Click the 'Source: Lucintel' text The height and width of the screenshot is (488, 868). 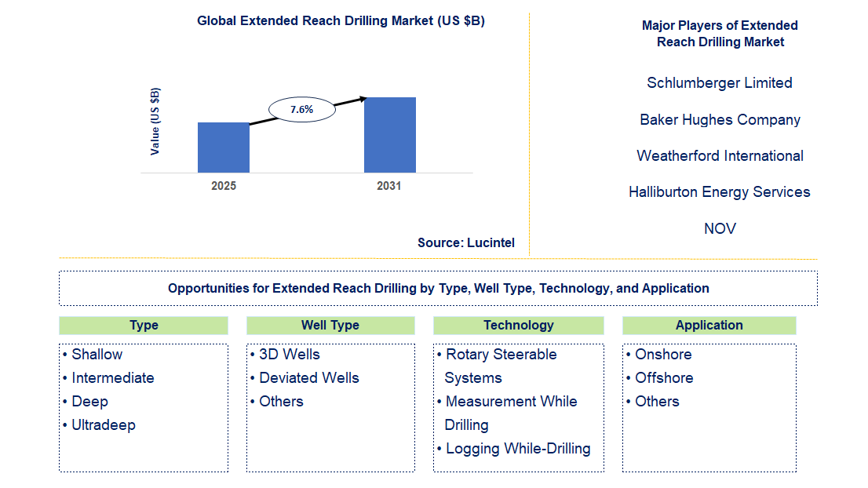(465, 243)
